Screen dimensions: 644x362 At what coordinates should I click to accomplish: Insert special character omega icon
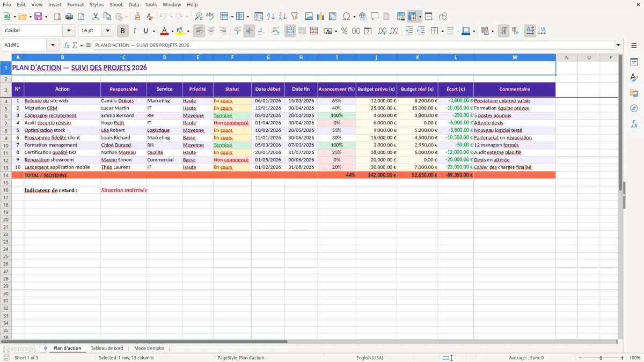pos(347,17)
